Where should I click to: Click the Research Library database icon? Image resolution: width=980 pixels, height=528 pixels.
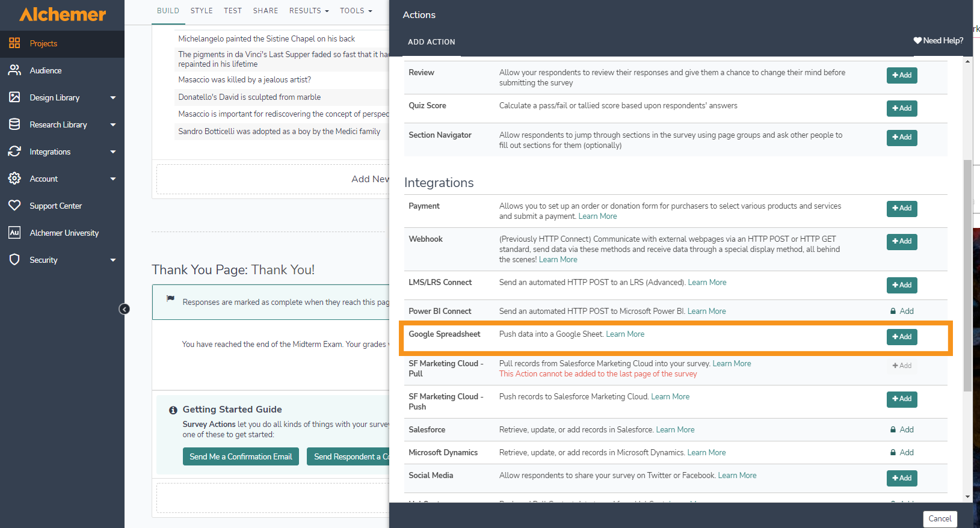coord(14,124)
